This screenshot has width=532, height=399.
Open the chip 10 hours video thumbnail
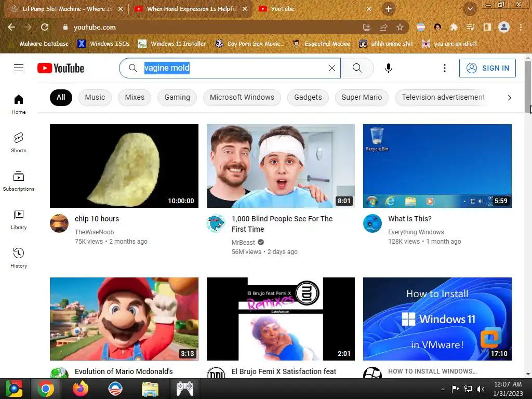(x=124, y=166)
